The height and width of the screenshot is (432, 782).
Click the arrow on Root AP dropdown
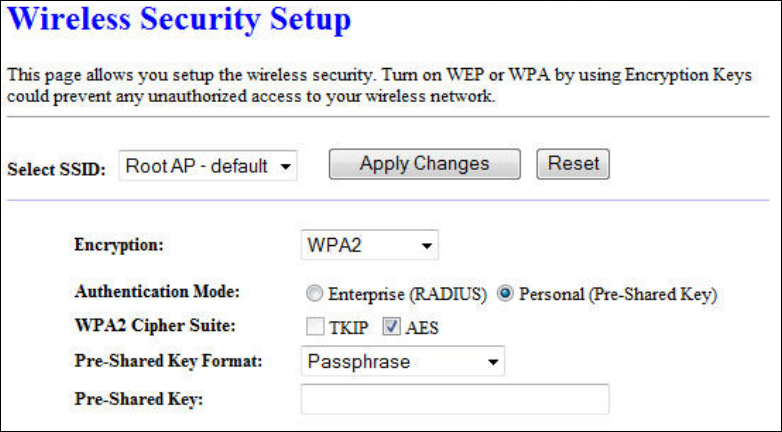pyautogui.click(x=286, y=167)
